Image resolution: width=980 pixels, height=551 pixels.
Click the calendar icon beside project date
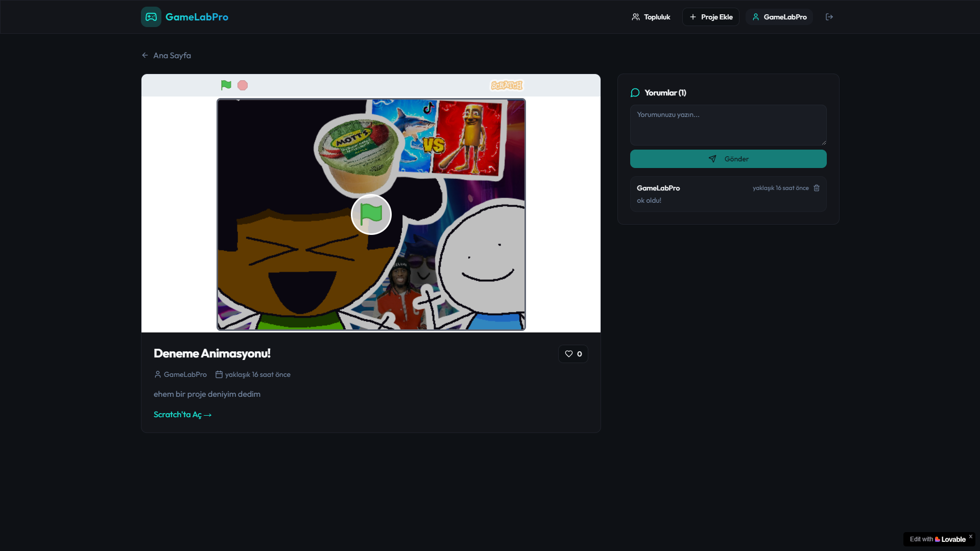(219, 374)
